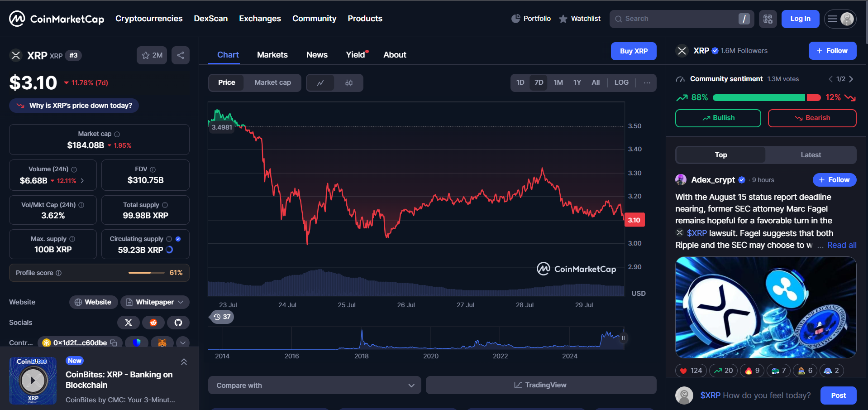Viewport: 868px width, 410px height.
Task: Click the MetaMask fox icon
Action: pyautogui.click(x=162, y=342)
